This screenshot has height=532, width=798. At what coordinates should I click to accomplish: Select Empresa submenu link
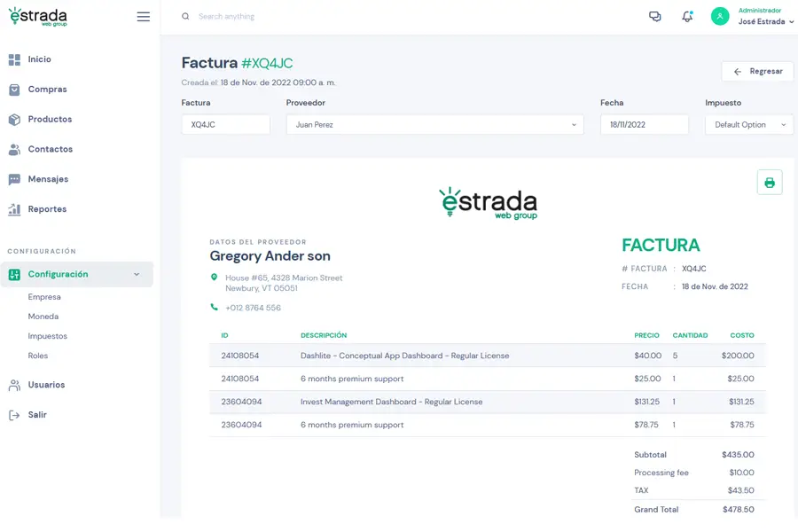point(44,297)
